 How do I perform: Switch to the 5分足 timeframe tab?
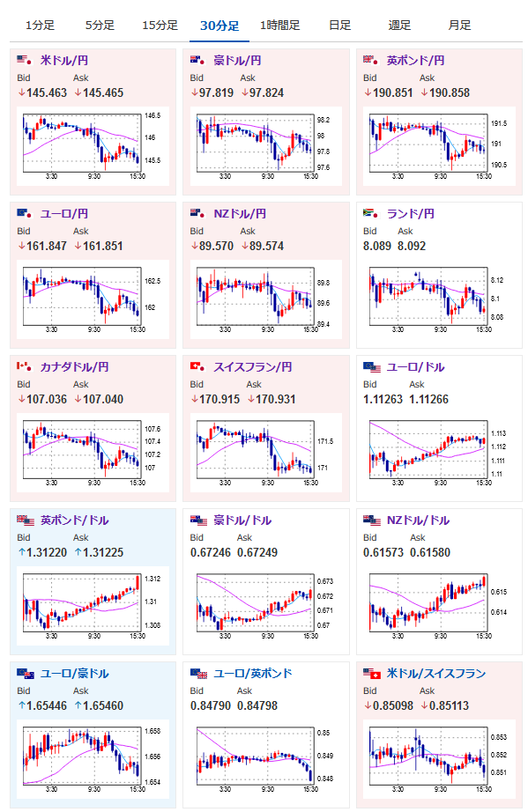(x=100, y=26)
